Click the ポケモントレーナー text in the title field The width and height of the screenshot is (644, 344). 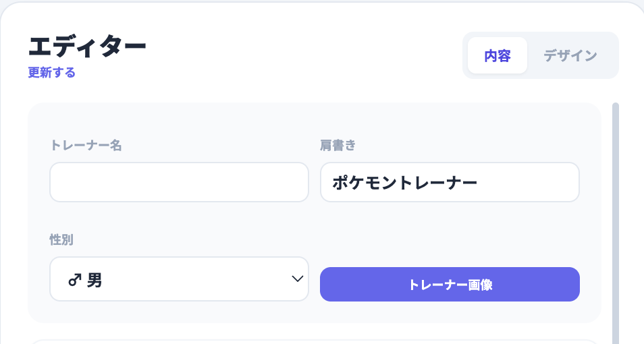pyautogui.click(x=405, y=182)
